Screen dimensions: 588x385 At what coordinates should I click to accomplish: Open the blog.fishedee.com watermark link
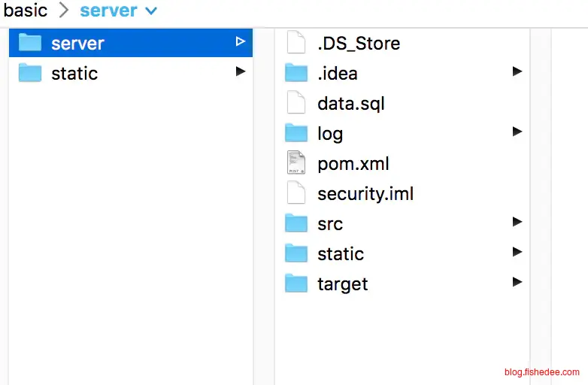541,372
